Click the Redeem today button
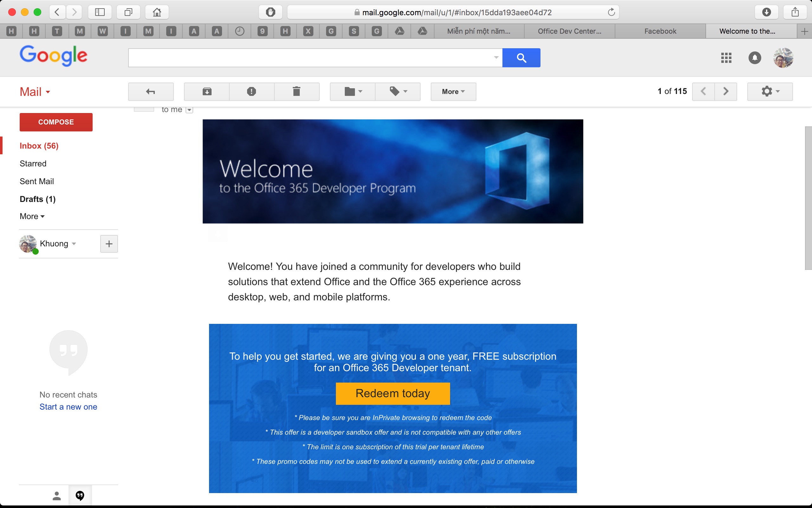812x508 pixels. [393, 393]
